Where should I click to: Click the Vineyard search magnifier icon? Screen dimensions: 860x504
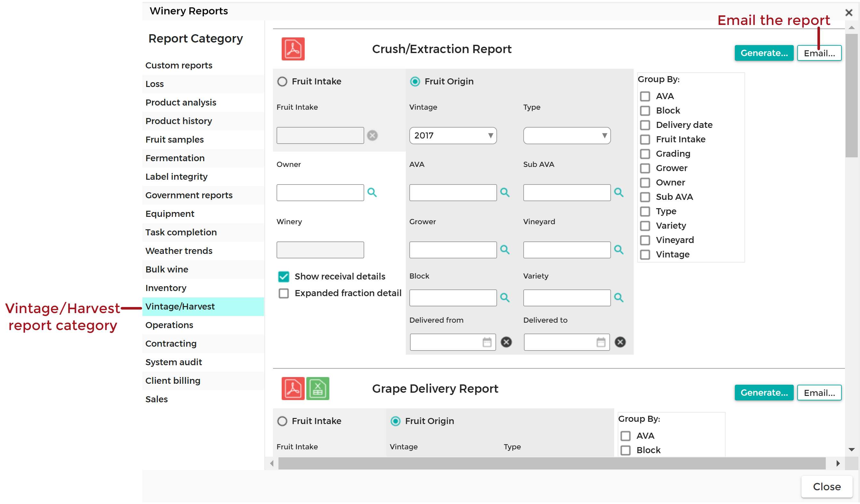point(618,250)
